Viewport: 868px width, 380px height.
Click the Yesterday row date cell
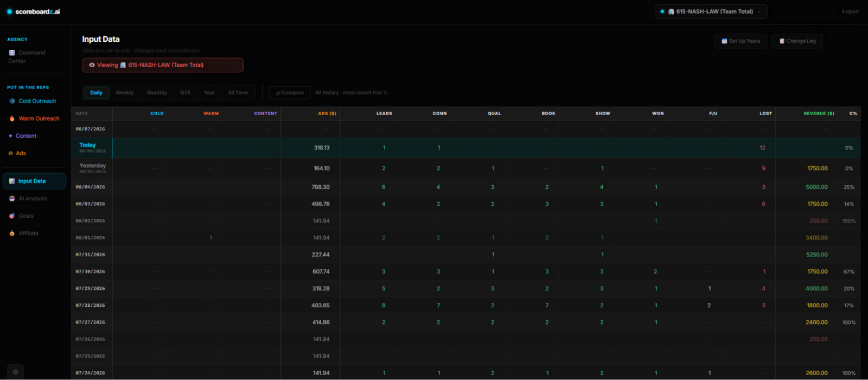click(x=92, y=168)
